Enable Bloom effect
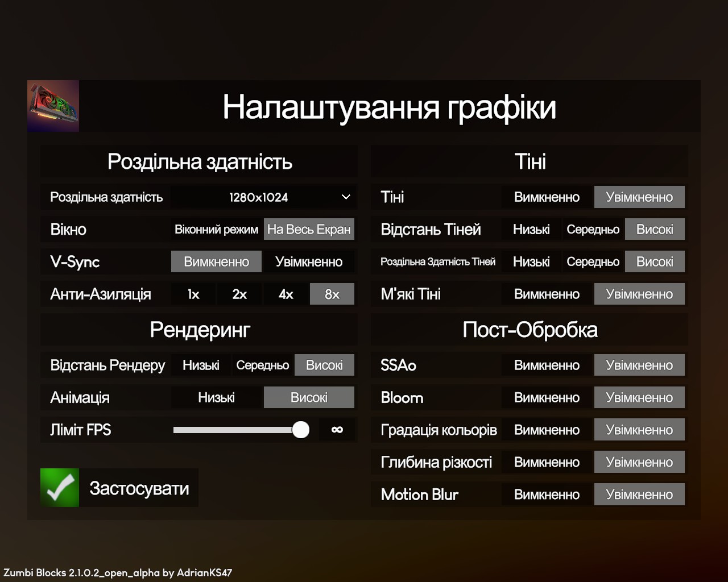This screenshot has width=728, height=582. point(639,398)
